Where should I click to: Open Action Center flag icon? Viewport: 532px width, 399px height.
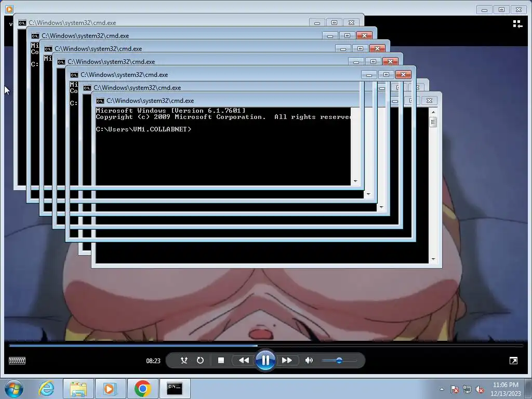(454, 389)
